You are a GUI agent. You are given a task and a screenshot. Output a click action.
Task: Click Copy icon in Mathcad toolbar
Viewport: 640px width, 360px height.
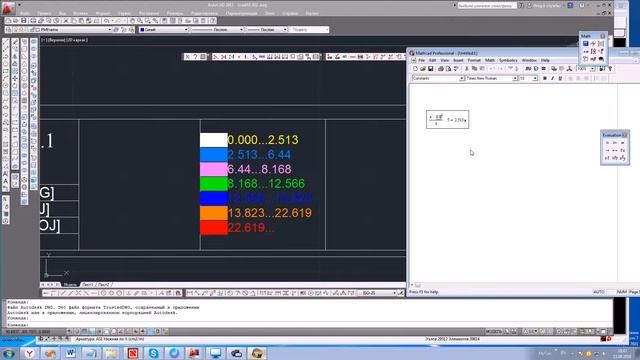point(474,69)
